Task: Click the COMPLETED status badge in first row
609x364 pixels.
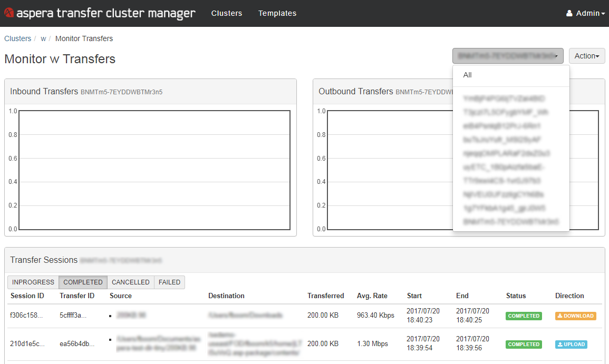Action: click(x=524, y=316)
